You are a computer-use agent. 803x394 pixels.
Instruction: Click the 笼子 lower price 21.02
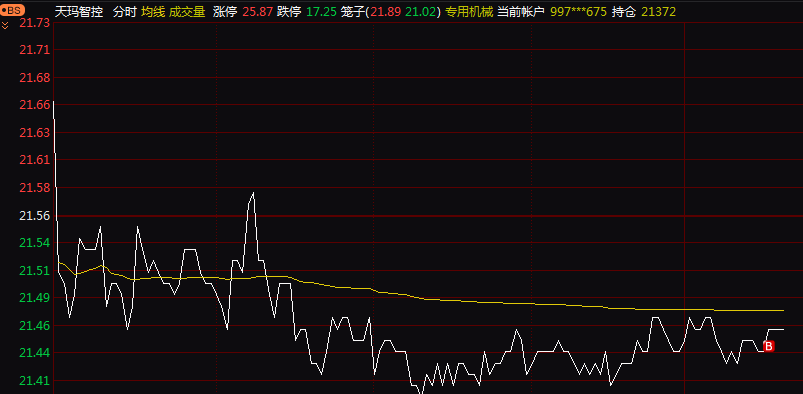click(x=421, y=12)
